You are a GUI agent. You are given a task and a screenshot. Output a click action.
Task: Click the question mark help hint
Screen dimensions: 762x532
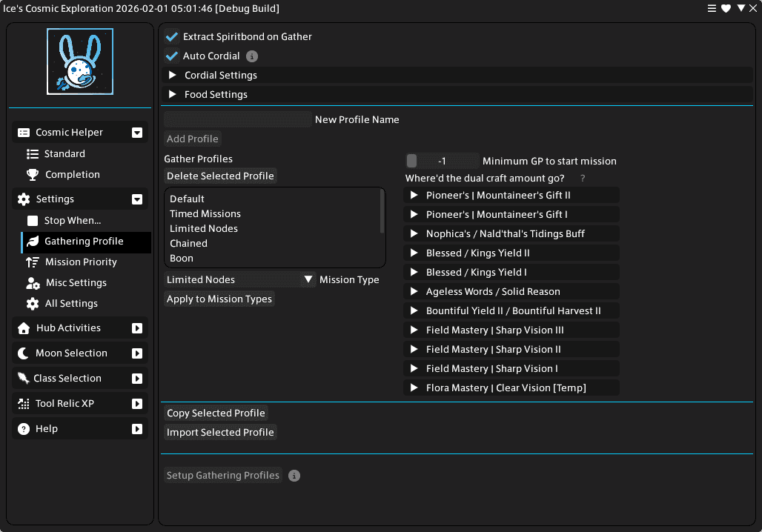(x=583, y=179)
